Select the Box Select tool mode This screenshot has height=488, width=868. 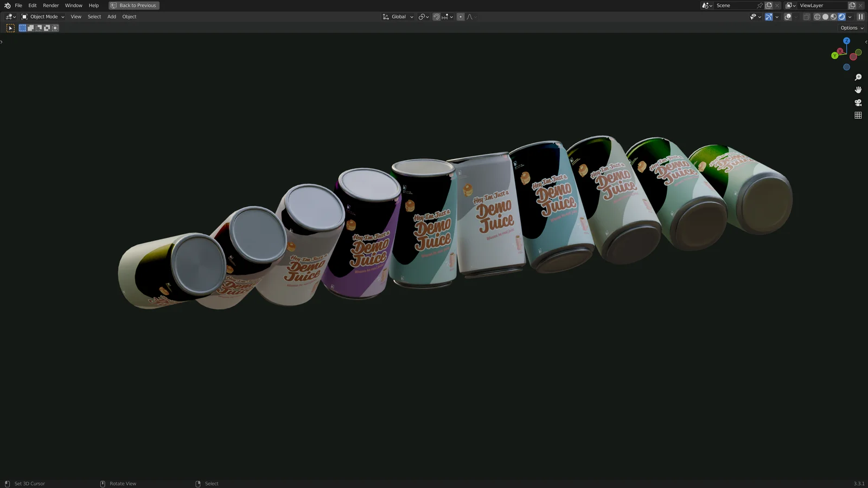tap(22, 28)
